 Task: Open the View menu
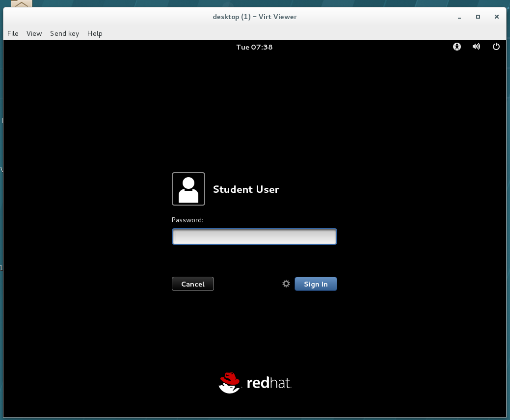34,33
